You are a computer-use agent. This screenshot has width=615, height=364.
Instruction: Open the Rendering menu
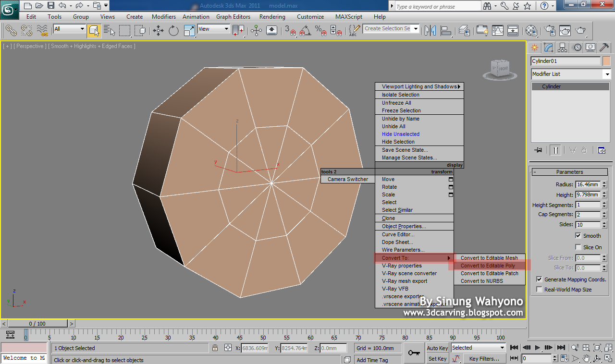click(272, 16)
